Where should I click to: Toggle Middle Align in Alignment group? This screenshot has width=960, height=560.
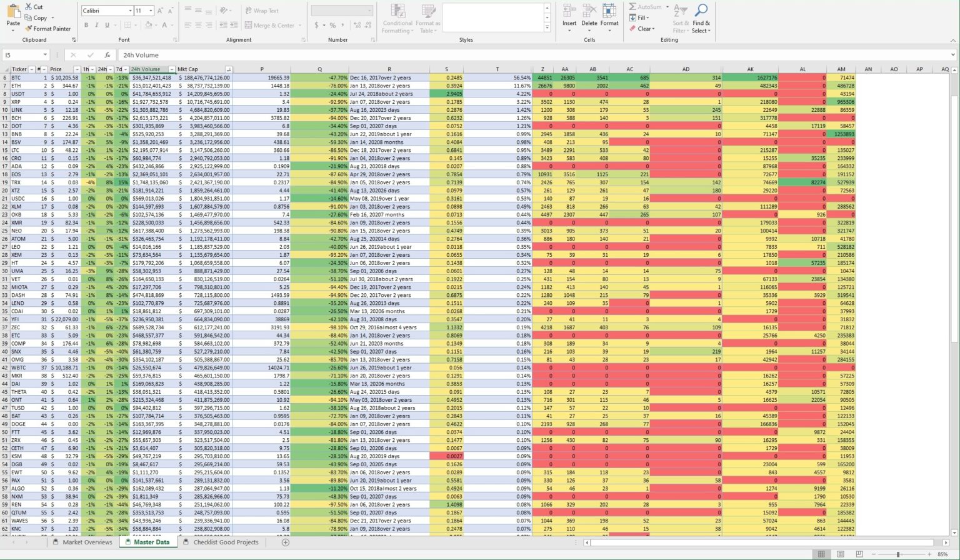199,11
